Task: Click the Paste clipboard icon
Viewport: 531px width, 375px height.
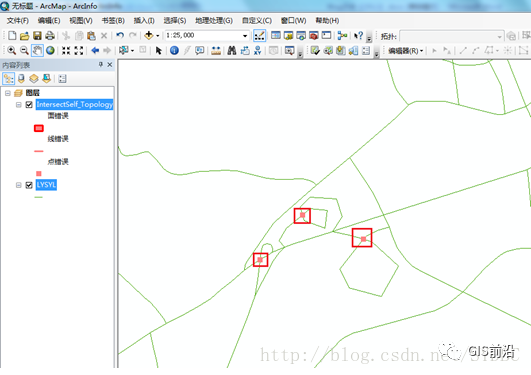Action: pos(91,35)
